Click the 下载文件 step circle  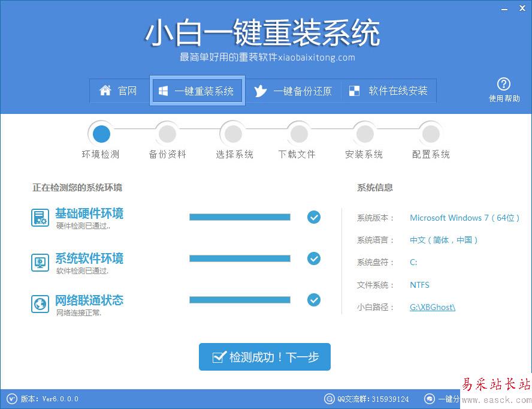[x=298, y=134]
